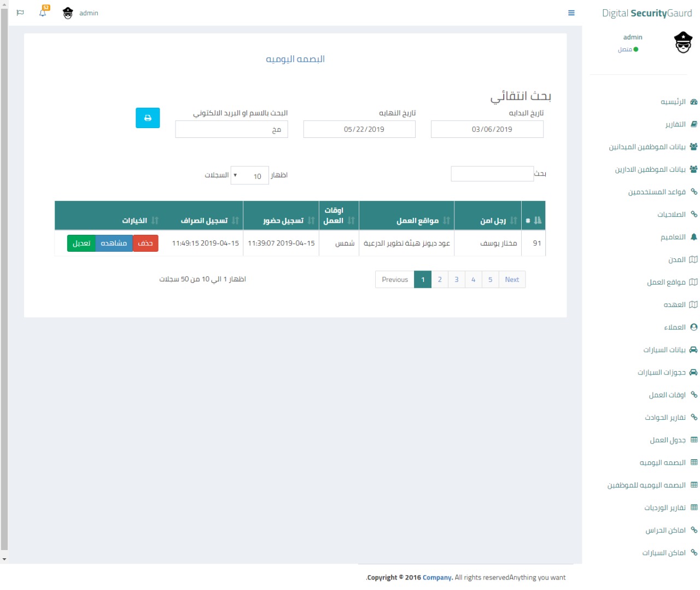Click the green تعديل edit button
The height and width of the screenshot is (590, 700).
[x=81, y=244]
